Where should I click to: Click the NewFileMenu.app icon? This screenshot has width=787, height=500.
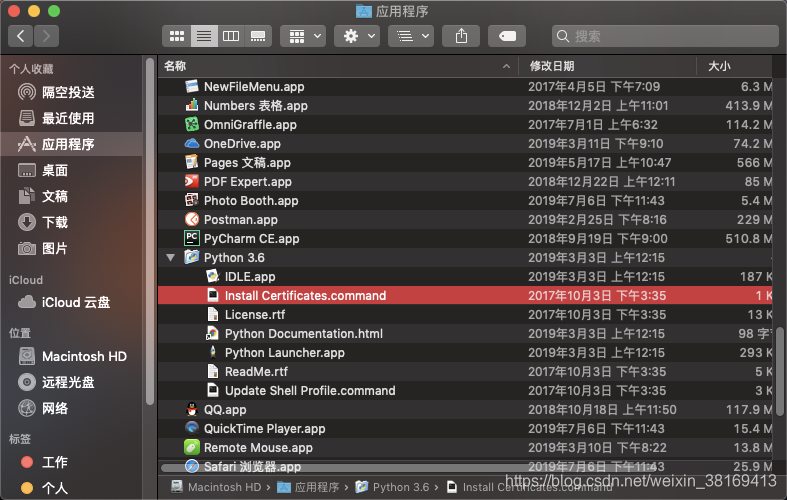tap(192, 86)
